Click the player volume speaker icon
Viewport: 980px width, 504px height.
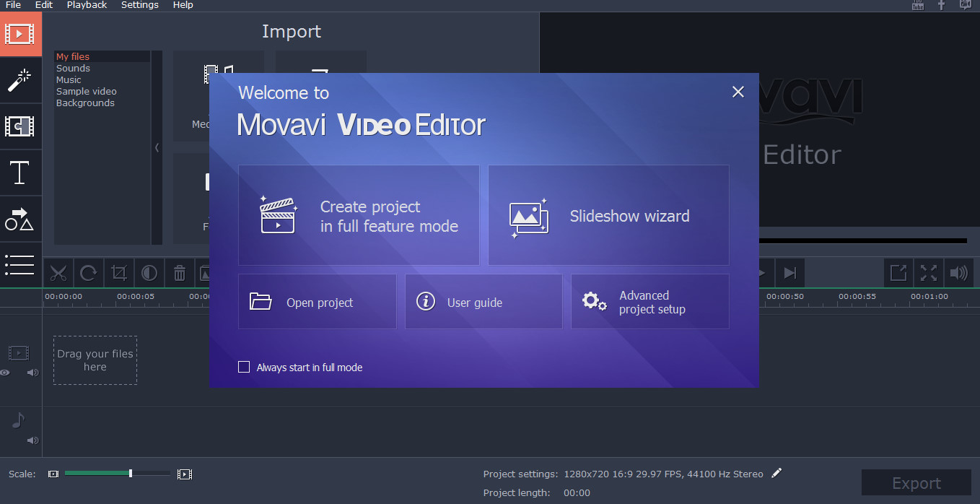click(958, 273)
